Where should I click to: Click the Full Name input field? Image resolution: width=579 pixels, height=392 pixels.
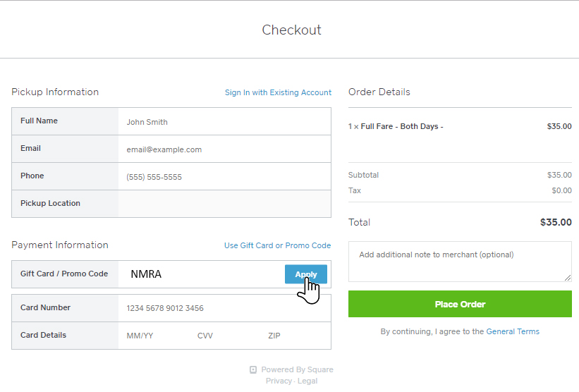[224, 122]
